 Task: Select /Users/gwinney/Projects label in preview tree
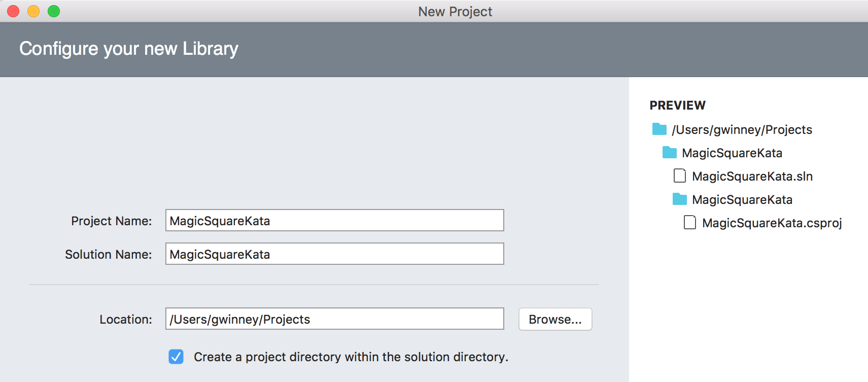tap(742, 130)
